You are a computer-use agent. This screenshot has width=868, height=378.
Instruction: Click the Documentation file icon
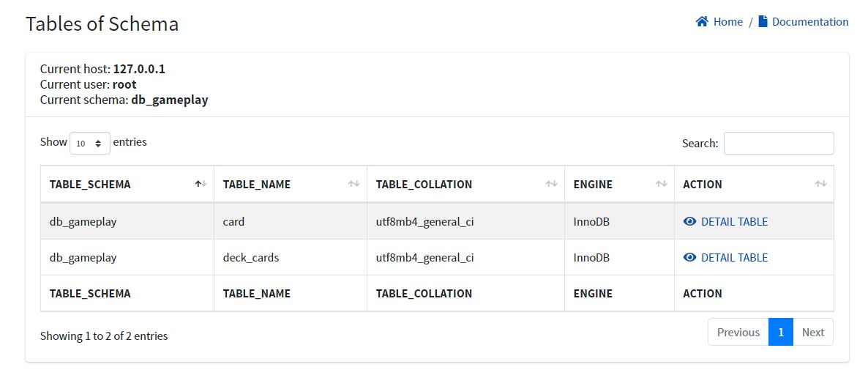coord(763,22)
